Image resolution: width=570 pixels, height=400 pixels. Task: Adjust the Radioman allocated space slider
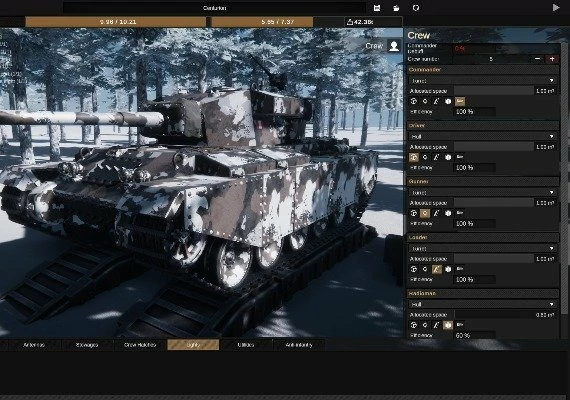pyautogui.click(x=494, y=315)
